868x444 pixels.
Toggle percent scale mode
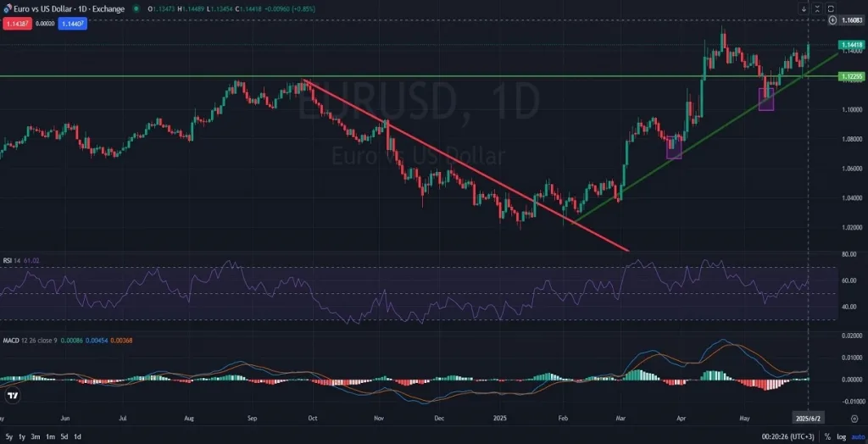tap(827, 437)
